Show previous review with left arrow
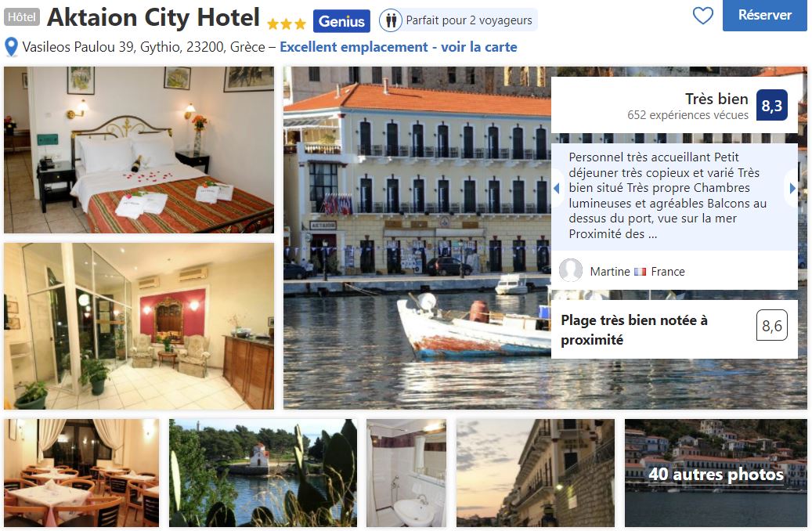Screen dimensions: 812x531 (557, 189)
